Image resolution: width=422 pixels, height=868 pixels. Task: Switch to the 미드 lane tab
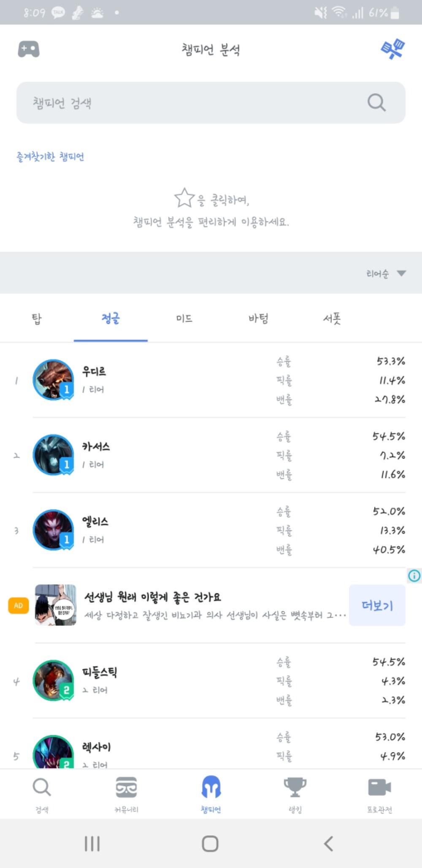click(184, 318)
